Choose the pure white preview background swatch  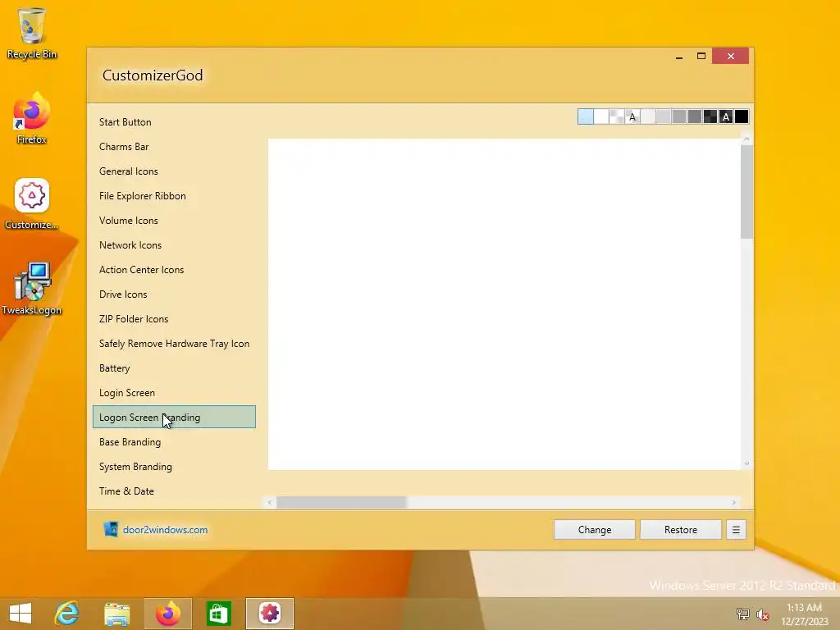pos(601,116)
